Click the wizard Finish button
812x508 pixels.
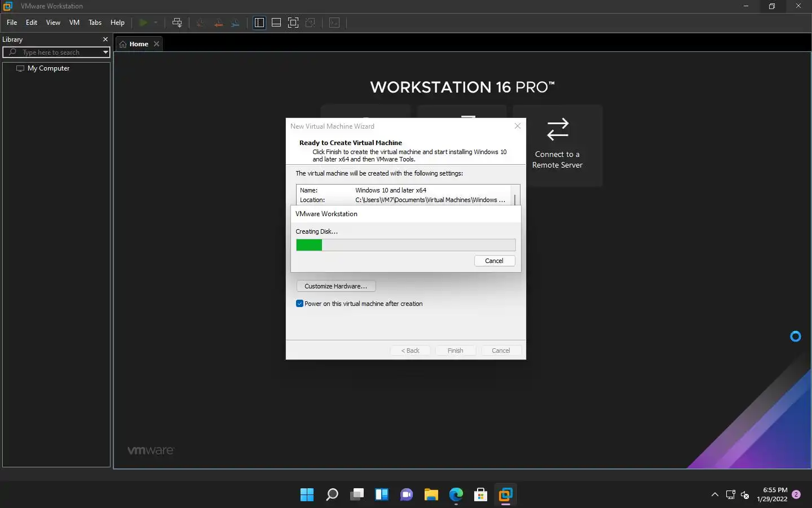pos(456,351)
